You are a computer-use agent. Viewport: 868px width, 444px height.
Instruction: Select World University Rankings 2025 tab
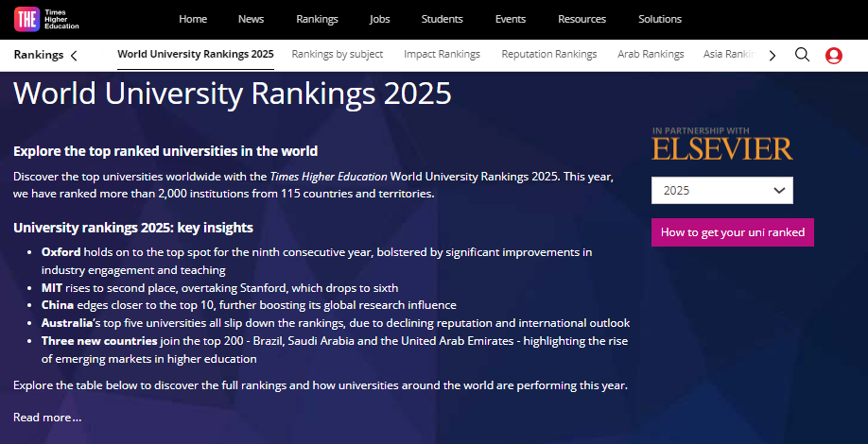point(196,54)
